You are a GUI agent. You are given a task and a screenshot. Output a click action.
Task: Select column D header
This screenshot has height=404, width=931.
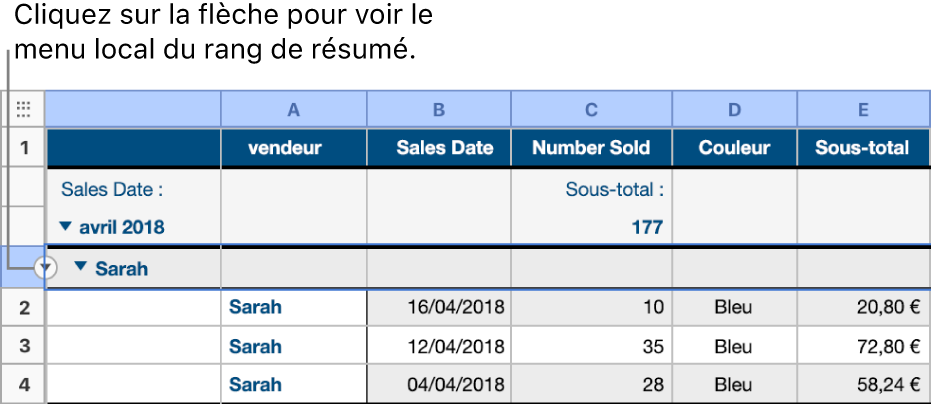(734, 110)
